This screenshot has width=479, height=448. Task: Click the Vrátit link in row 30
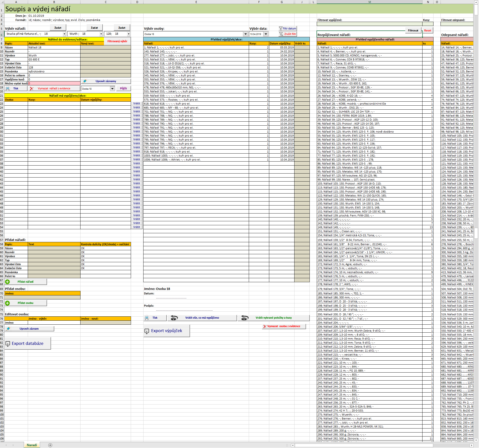(x=137, y=131)
